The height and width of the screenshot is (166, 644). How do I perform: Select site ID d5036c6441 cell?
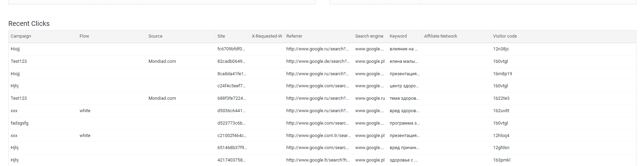(231, 111)
